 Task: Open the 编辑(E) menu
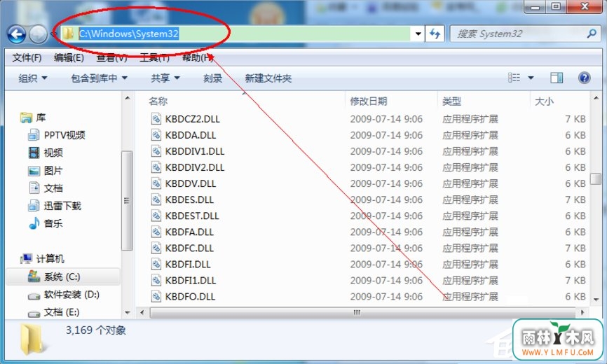pyautogui.click(x=69, y=58)
